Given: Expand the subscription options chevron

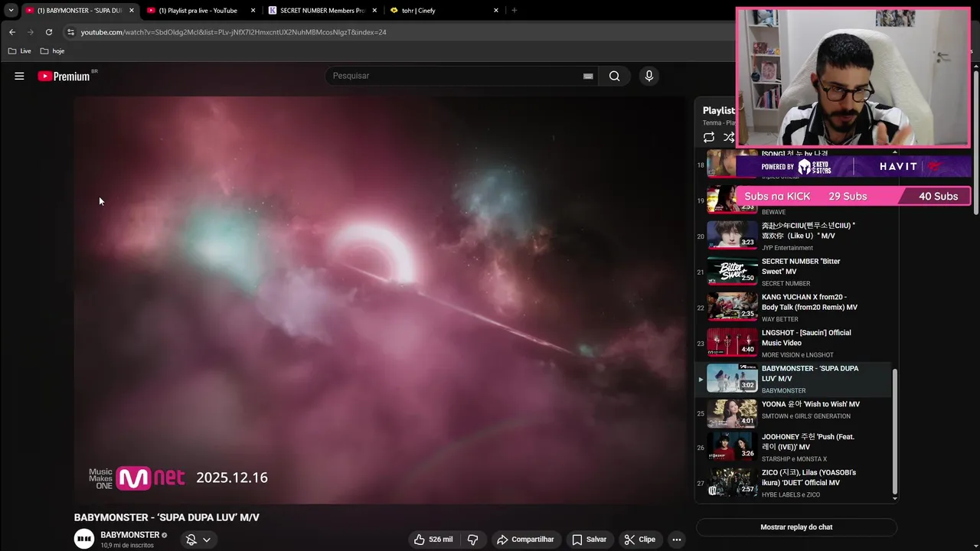Looking at the screenshot, I should click(x=207, y=540).
